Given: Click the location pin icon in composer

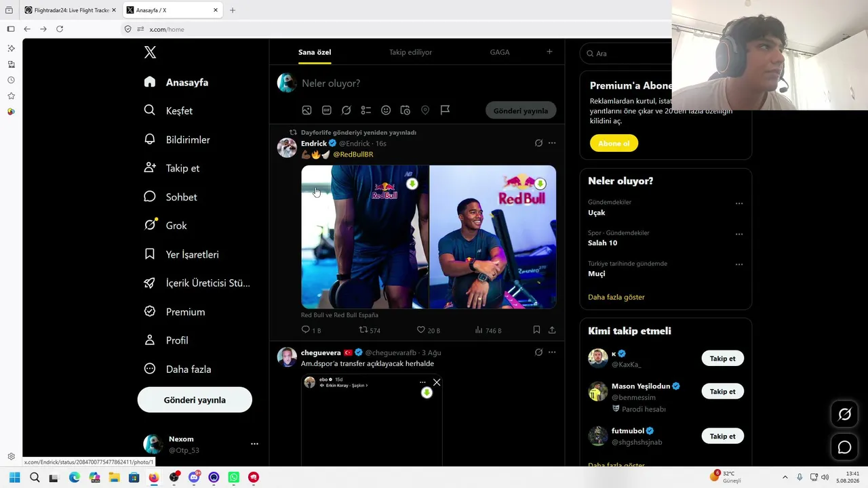Looking at the screenshot, I should tap(425, 110).
